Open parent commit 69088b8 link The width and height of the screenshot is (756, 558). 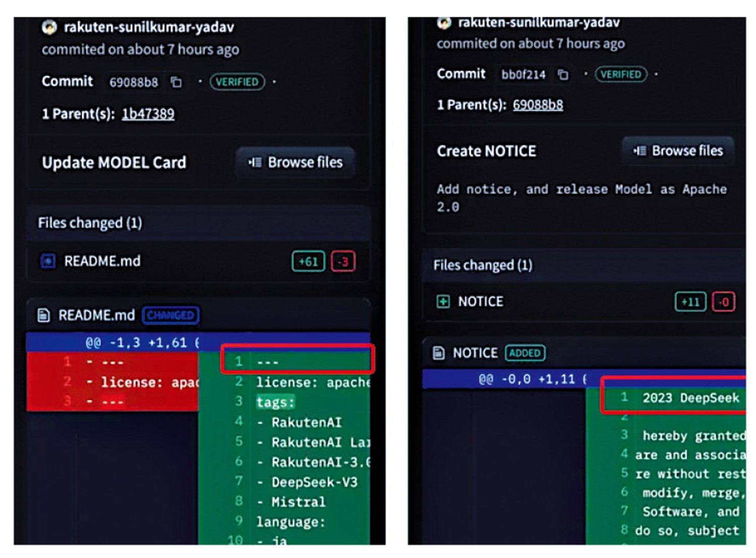(x=538, y=105)
